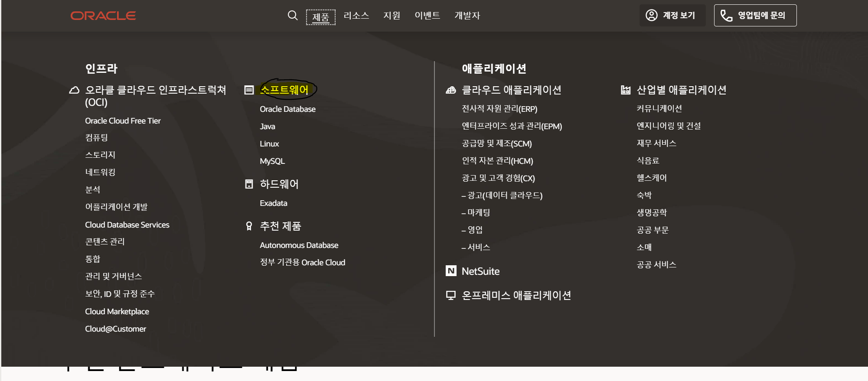Open the Java link

(x=268, y=127)
